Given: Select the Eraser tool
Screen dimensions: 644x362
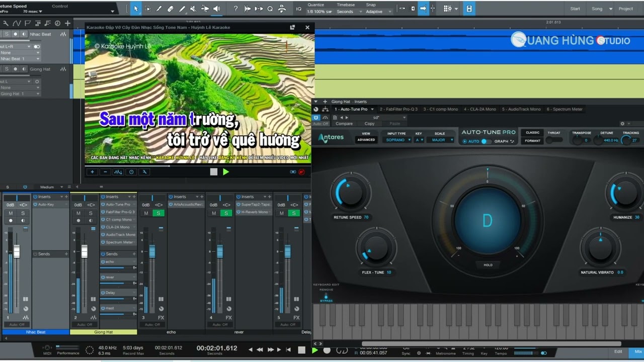Looking at the screenshot, I should tap(171, 9).
